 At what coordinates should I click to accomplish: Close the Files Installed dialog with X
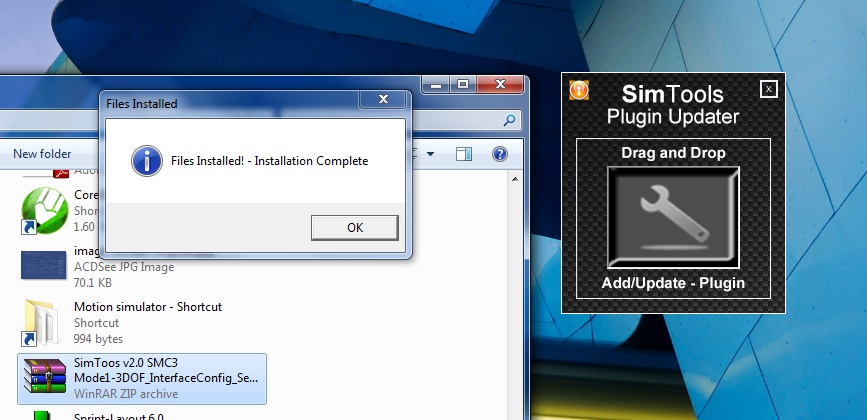point(382,100)
